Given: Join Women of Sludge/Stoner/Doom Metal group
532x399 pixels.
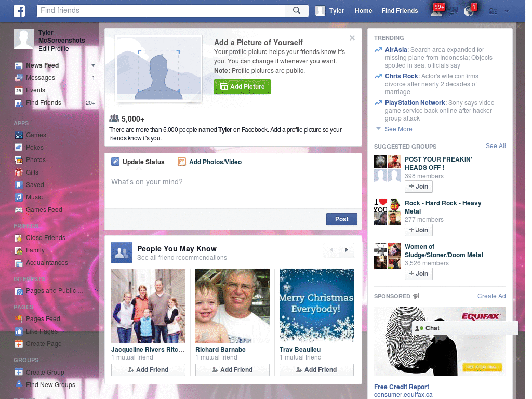Looking at the screenshot, I should pos(419,273).
